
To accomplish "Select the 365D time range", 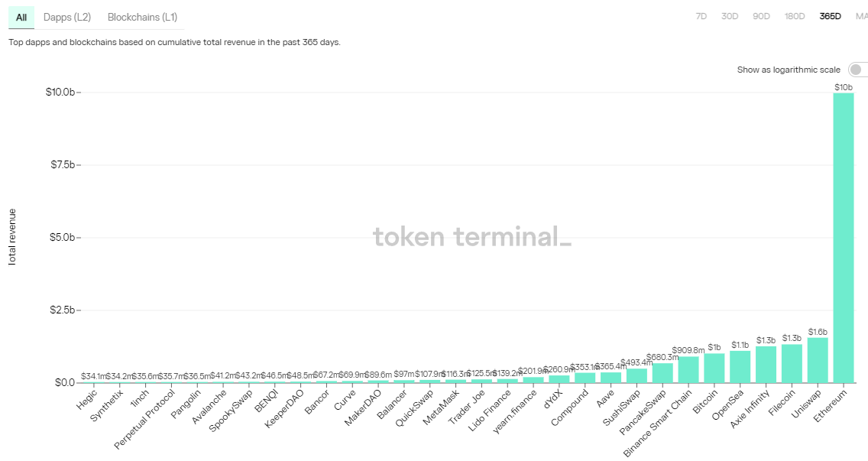I will 830,17.
